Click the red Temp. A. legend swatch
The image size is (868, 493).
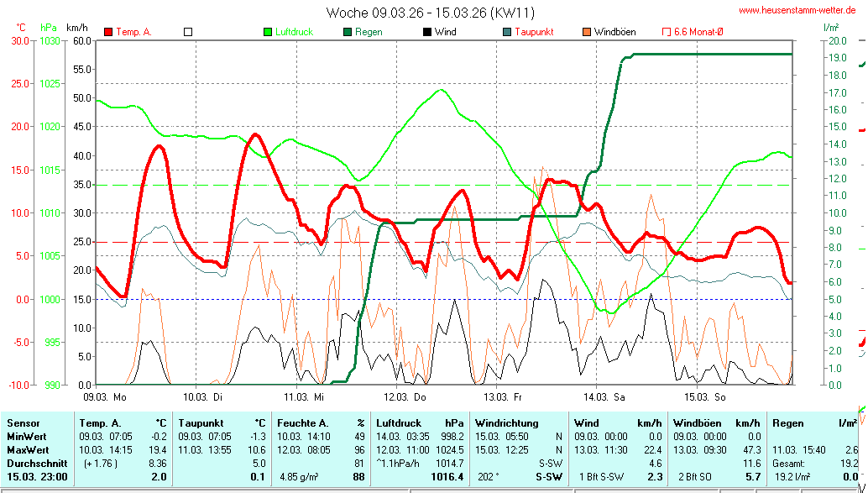pyautogui.click(x=108, y=32)
